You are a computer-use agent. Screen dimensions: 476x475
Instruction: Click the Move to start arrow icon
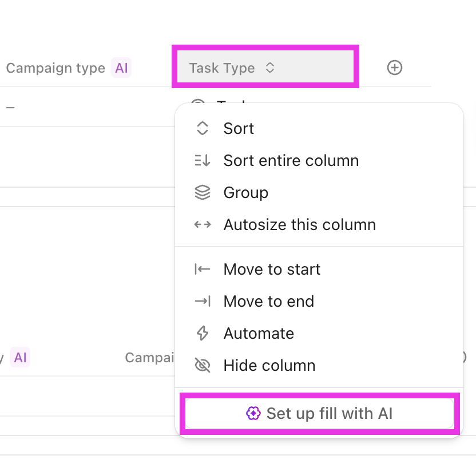point(203,269)
